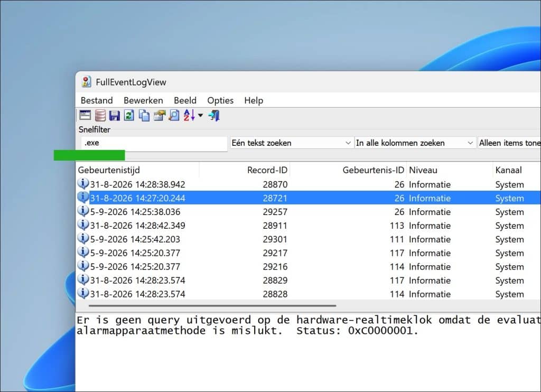
Task: Click Informatie in the record 29257 row
Action: pyautogui.click(x=430, y=212)
